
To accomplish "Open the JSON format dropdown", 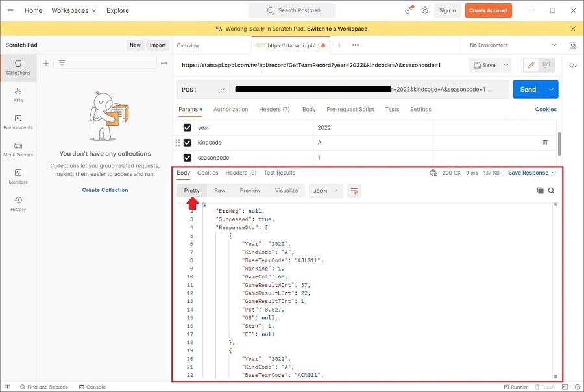I will pyautogui.click(x=326, y=191).
